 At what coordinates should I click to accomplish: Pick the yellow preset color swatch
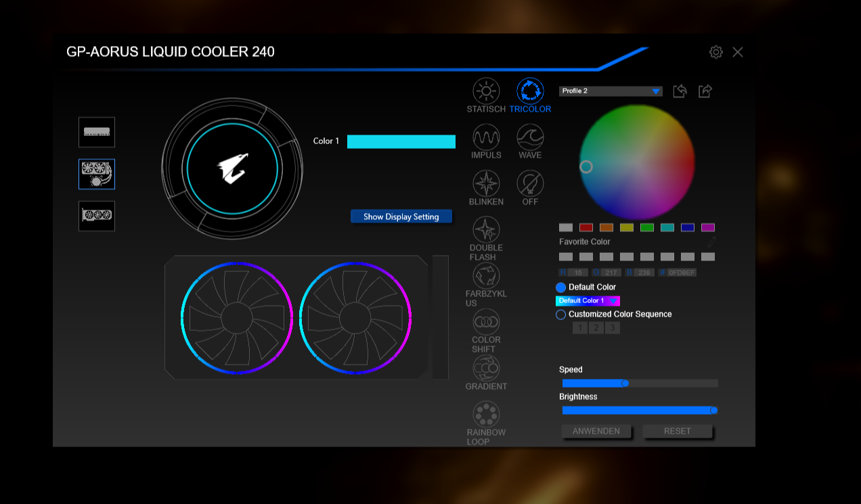pyautogui.click(x=627, y=227)
